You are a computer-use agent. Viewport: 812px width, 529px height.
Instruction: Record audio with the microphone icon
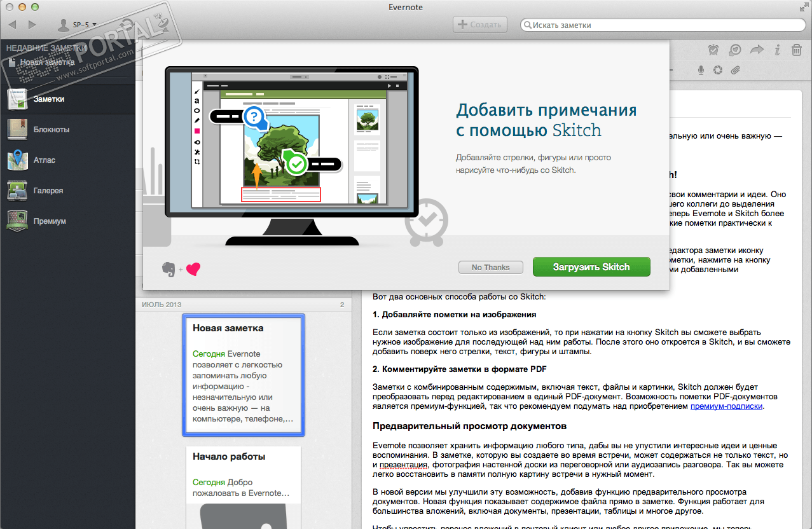coord(701,70)
